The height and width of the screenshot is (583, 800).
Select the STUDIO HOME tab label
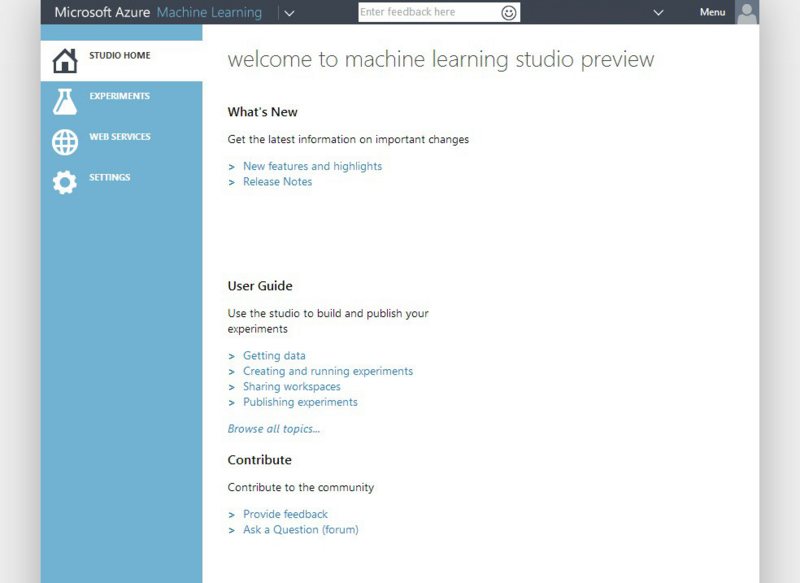[120, 55]
